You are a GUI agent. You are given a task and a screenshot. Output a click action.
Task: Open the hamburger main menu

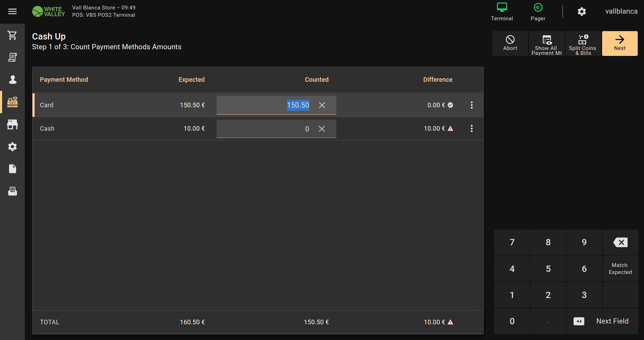pos(13,12)
